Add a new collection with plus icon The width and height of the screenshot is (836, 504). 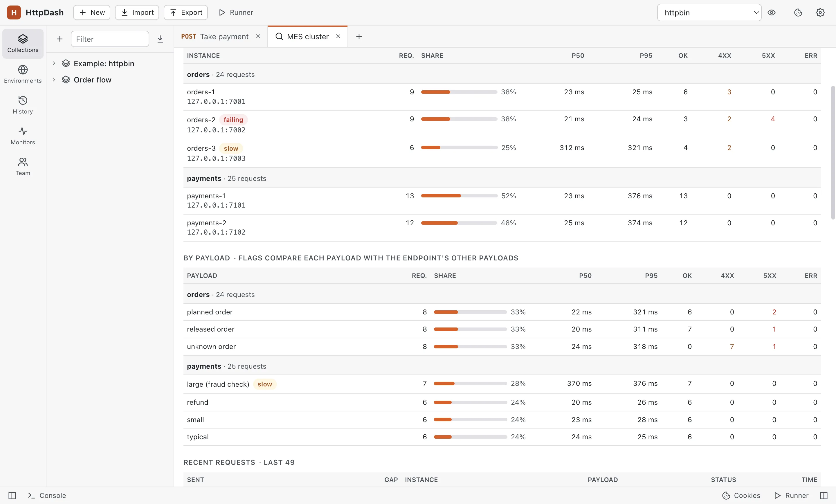click(x=60, y=39)
